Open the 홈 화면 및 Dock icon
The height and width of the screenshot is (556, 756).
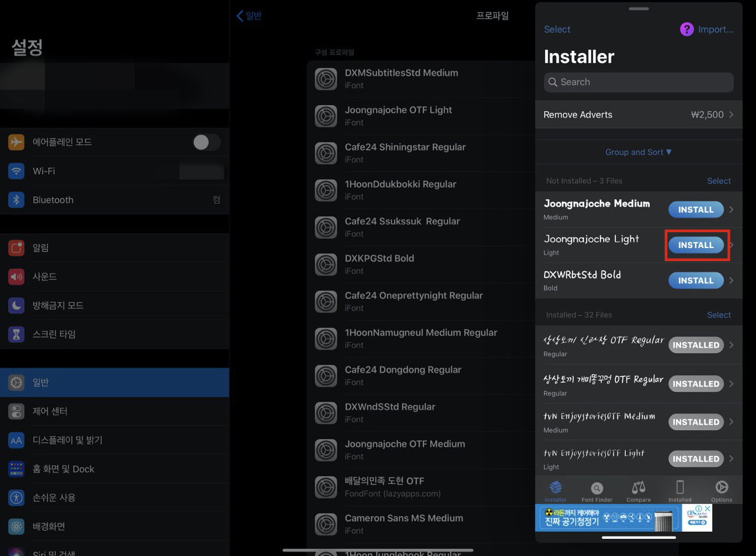click(17, 469)
